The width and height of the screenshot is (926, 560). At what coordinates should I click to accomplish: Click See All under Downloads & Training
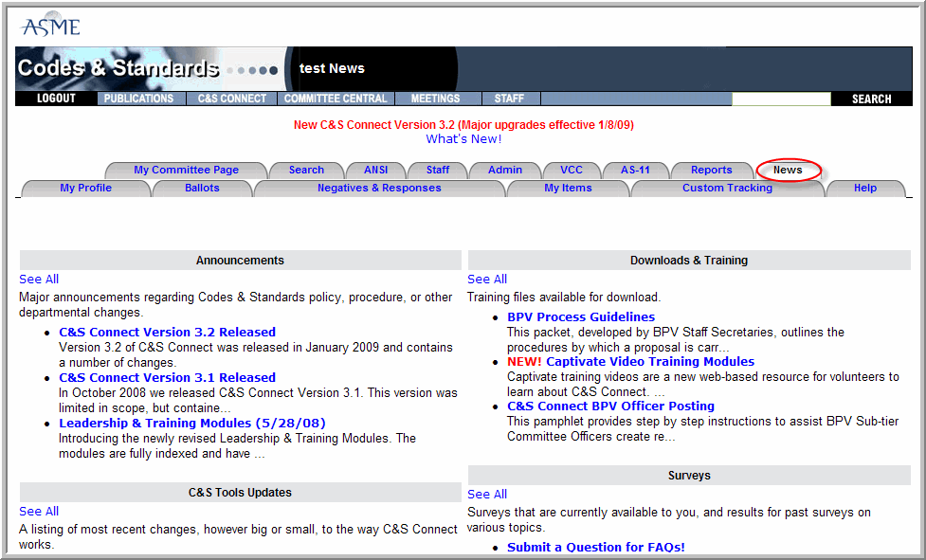[x=486, y=280]
